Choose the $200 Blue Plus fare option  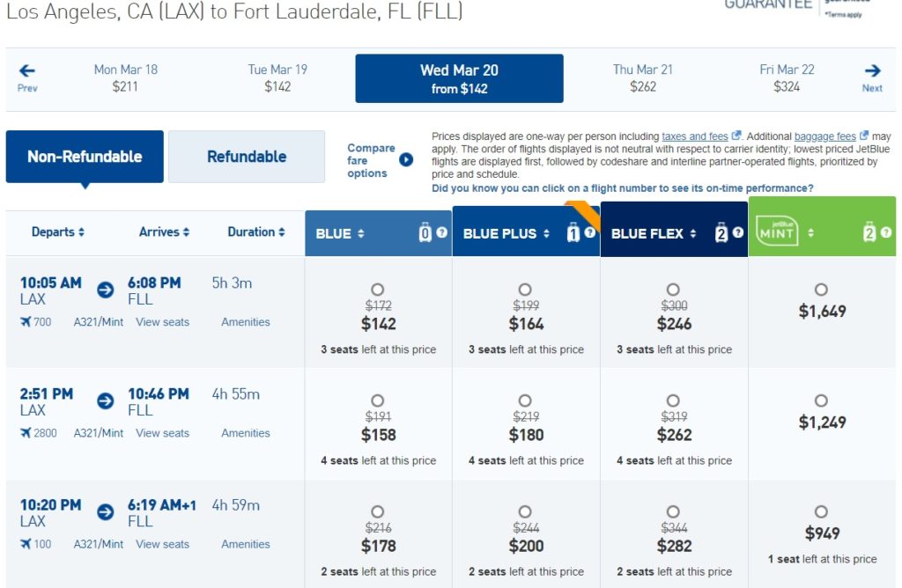pos(525,511)
